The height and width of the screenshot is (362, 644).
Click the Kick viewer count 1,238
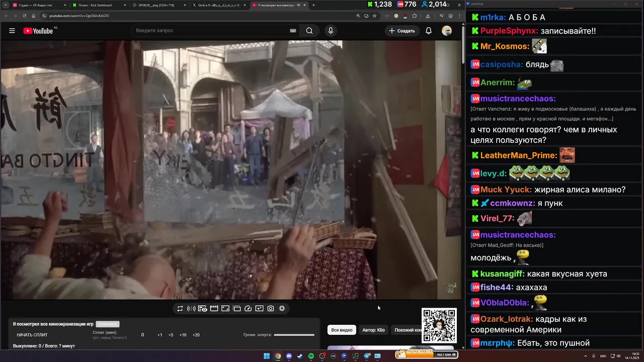pyautogui.click(x=380, y=5)
